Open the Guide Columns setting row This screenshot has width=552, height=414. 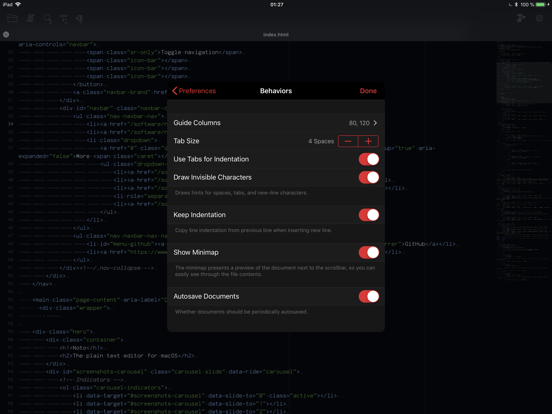276,123
